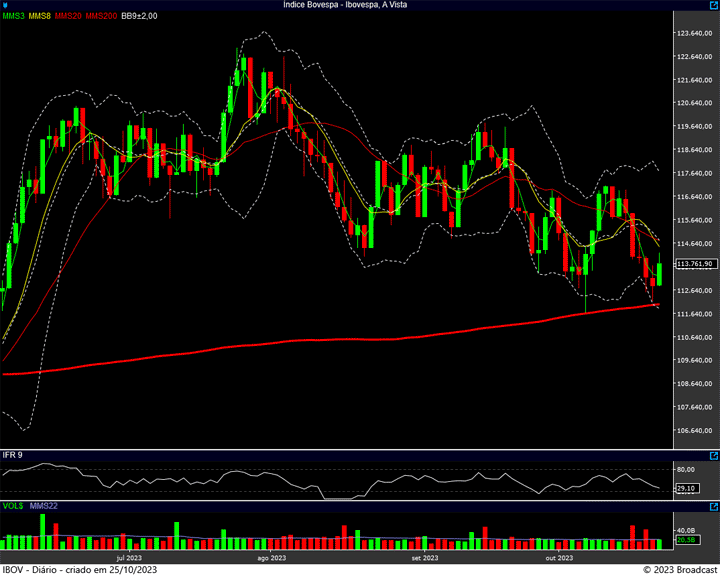
Task: Click the IFR value tag 29,10
Action: point(686,488)
